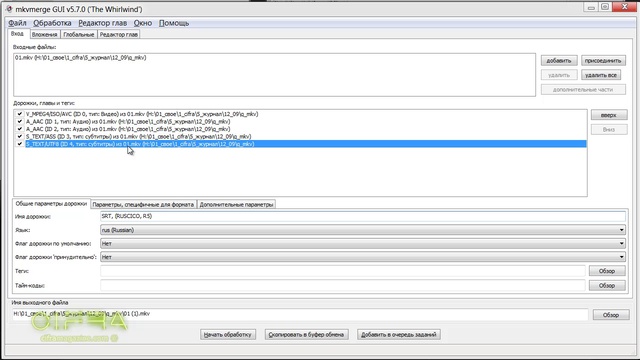Browse for tags file with Обзор
Viewport: 640px width, 360px height.
coord(607,271)
